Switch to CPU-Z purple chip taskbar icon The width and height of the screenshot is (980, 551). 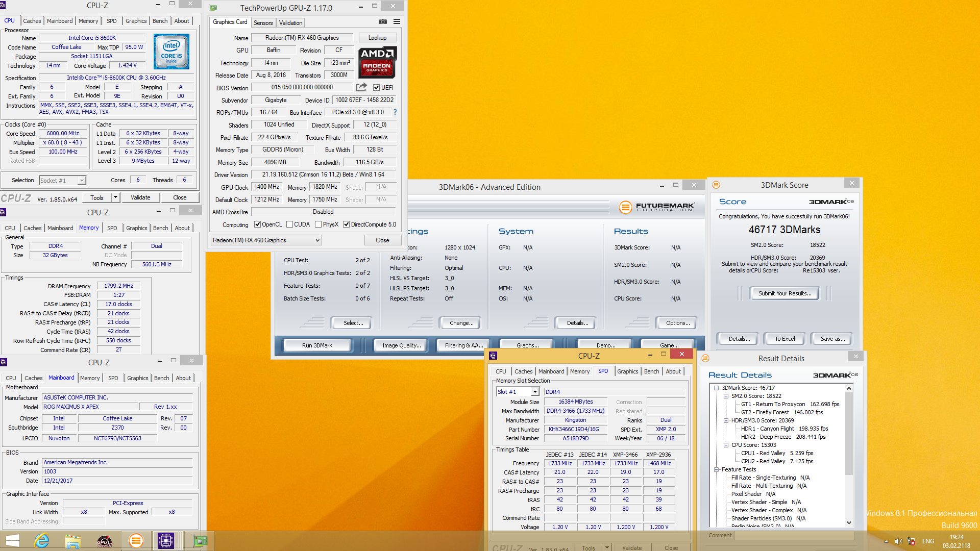pos(166,541)
